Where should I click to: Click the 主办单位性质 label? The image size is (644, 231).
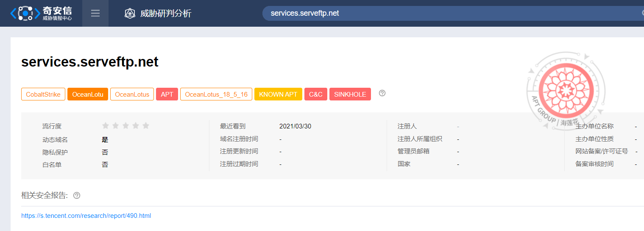pos(594,139)
